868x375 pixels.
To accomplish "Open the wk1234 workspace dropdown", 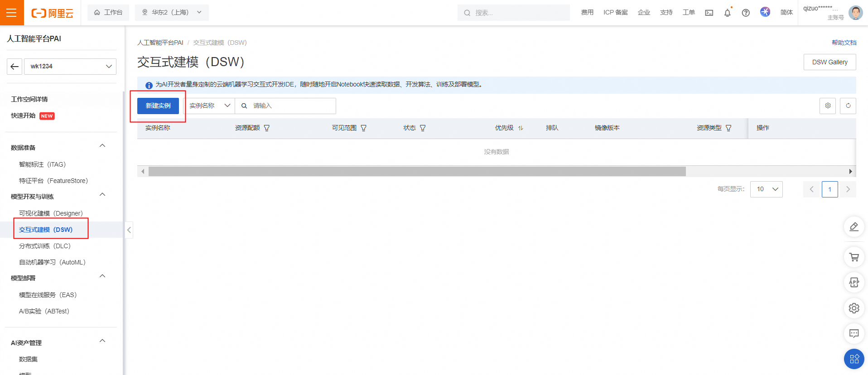I will (70, 67).
